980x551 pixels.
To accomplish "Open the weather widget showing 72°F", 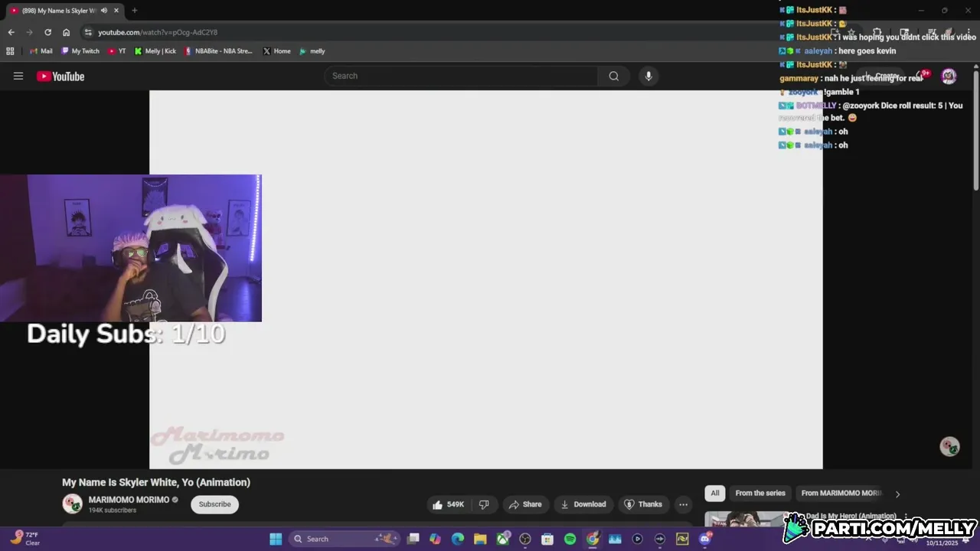I will 25,539.
